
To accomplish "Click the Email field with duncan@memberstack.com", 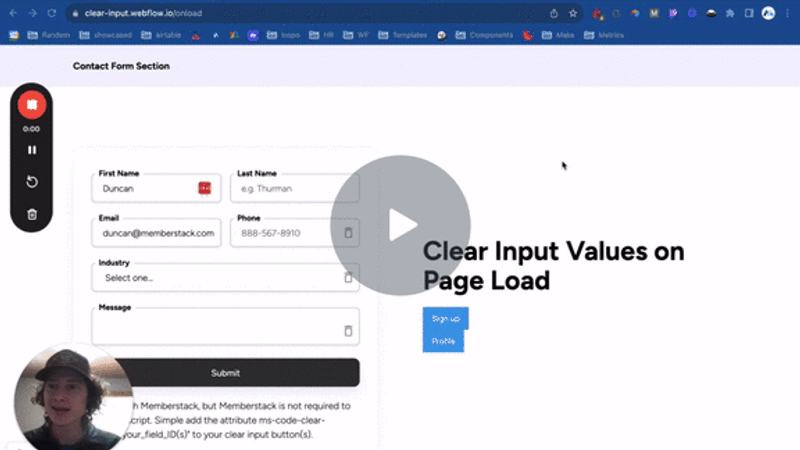I will pyautogui.click(x=156, y=233).
